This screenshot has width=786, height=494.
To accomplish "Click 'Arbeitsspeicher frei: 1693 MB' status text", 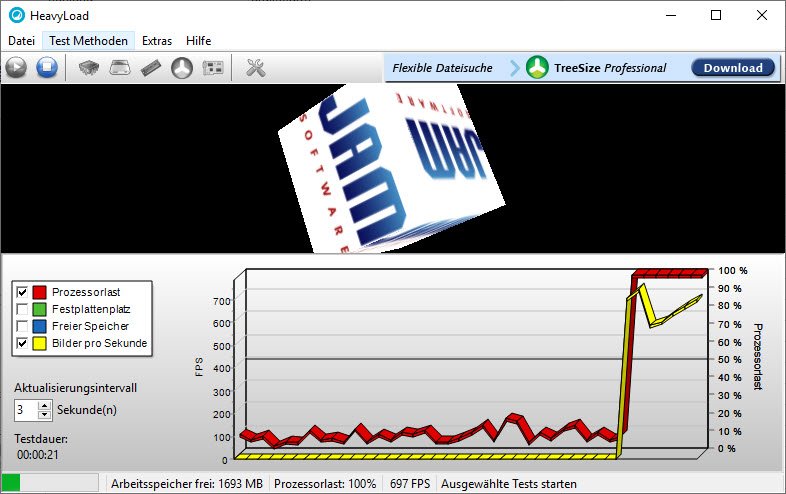I will click(186, 483).
